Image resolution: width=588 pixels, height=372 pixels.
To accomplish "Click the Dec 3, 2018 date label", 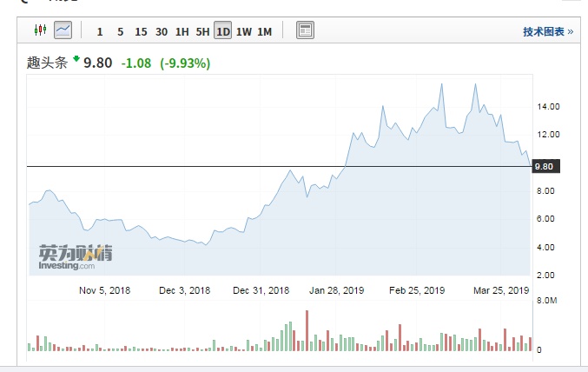I will [184, 290].
